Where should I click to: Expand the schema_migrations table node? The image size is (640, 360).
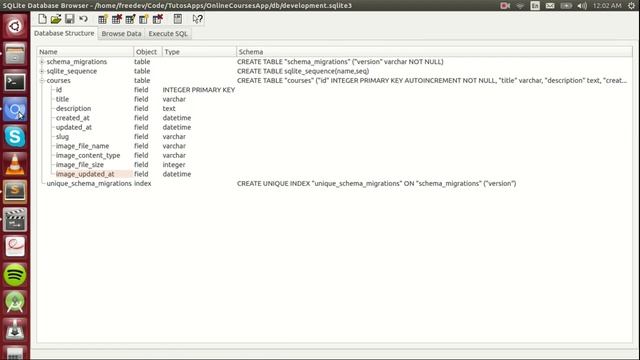pos(42,62)
